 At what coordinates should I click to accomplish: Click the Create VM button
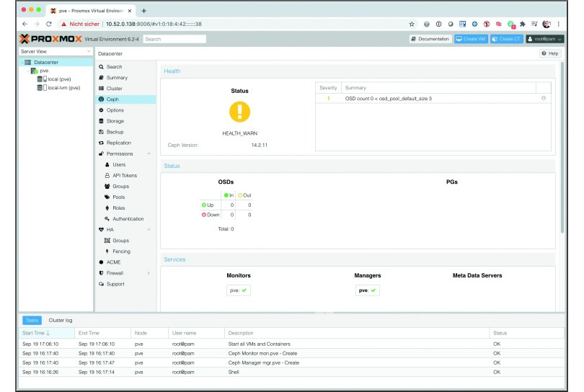[x=471, y=39]
